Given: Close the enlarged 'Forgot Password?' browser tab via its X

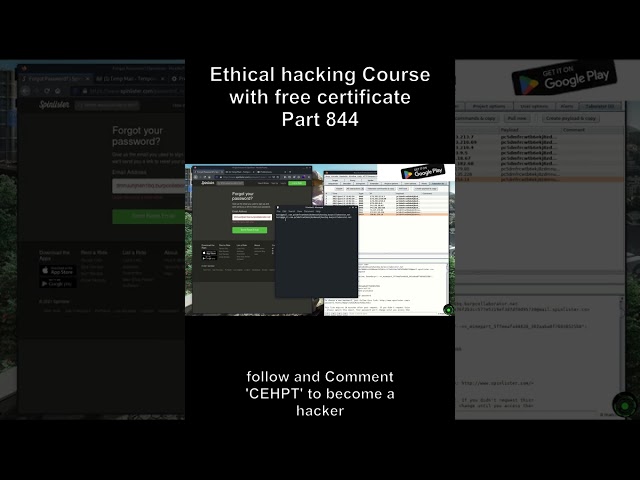Looking at the screenshot, I should 87,78.
